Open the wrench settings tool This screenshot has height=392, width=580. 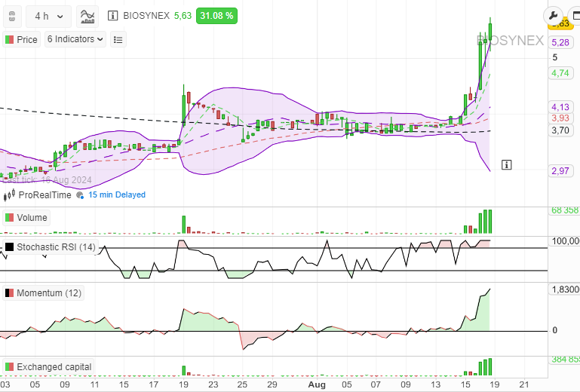(553, 16)
